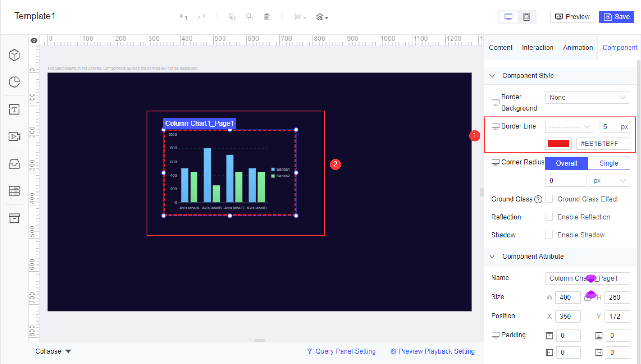641x364 pixels.
Task: Click the component Name input field
Action: point(587,278)
